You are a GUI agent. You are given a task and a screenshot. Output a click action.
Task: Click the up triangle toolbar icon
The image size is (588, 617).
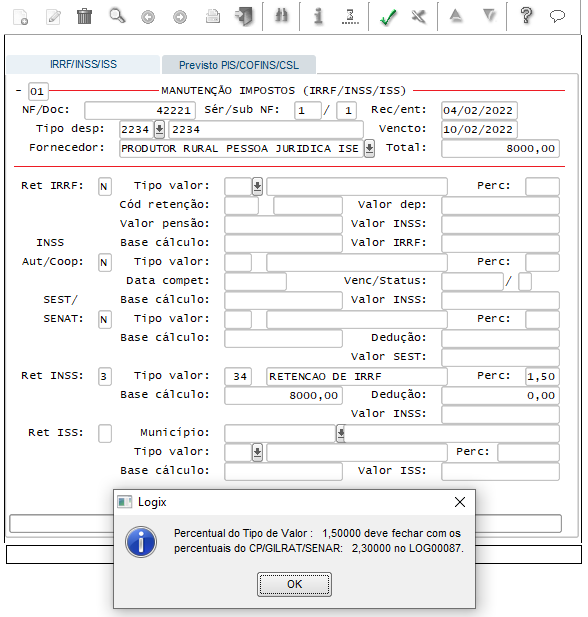coord(455,16)
